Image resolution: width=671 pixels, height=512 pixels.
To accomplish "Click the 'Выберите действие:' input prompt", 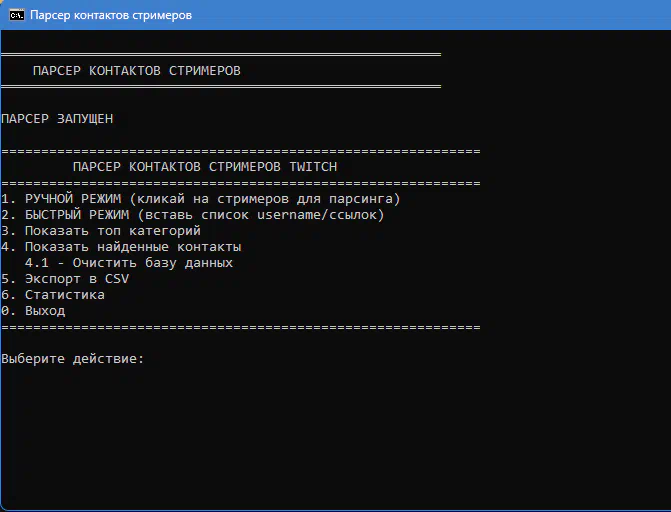I will pyautogui.click(x=73, y=359).
